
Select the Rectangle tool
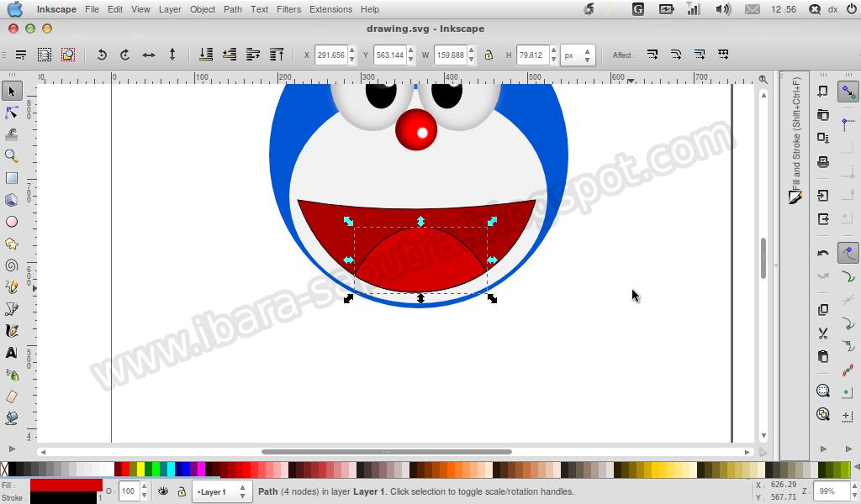click(x=12, y=178)
